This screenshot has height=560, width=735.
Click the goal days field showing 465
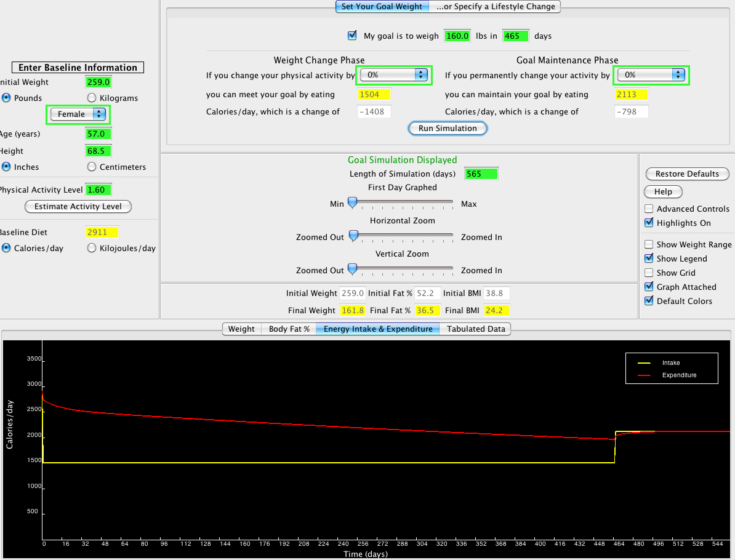point(515,36)
